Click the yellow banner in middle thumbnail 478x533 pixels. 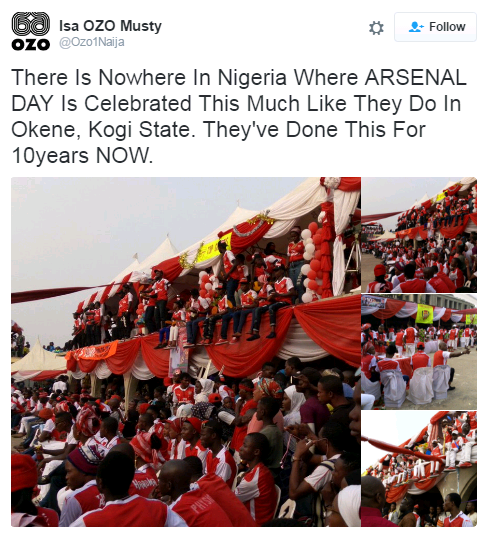point(424,313)
